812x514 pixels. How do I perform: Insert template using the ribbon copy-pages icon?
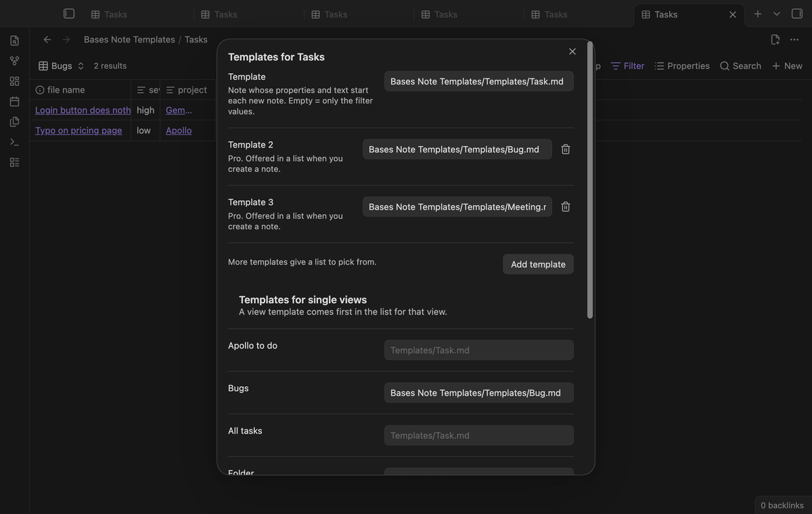click(14, 122)
